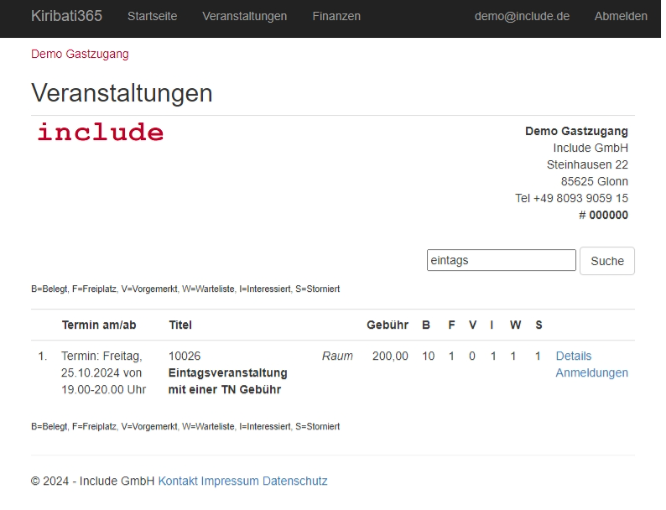The height and width of the screenshot is (510, 666).
Task: Click the Titel column header
Action: 180,325
